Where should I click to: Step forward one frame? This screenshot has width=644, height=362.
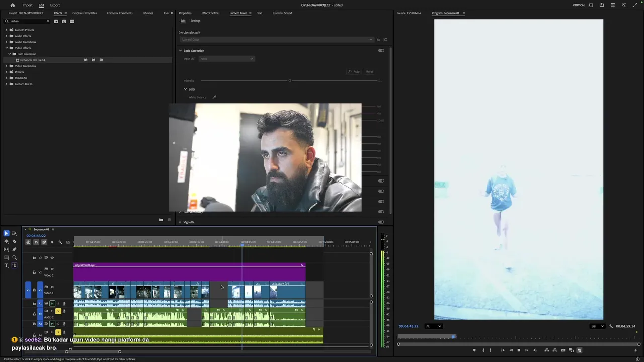[x=527, y=350]
